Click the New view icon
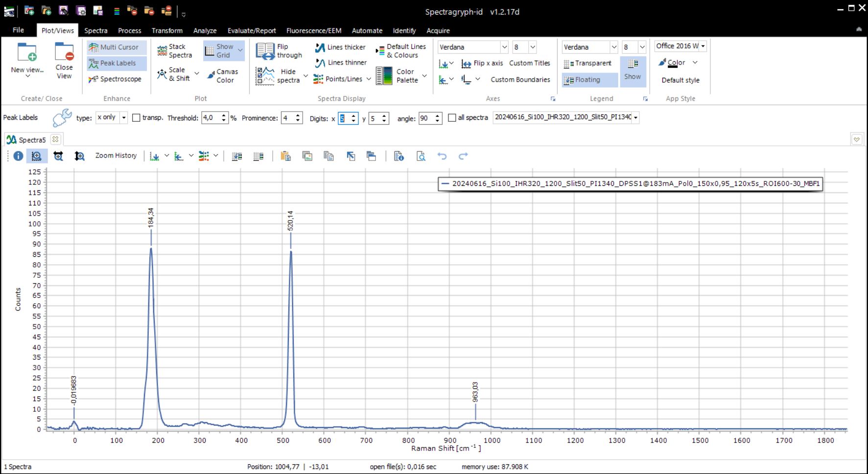Screen dimensions: 868x474 (27, 52)
